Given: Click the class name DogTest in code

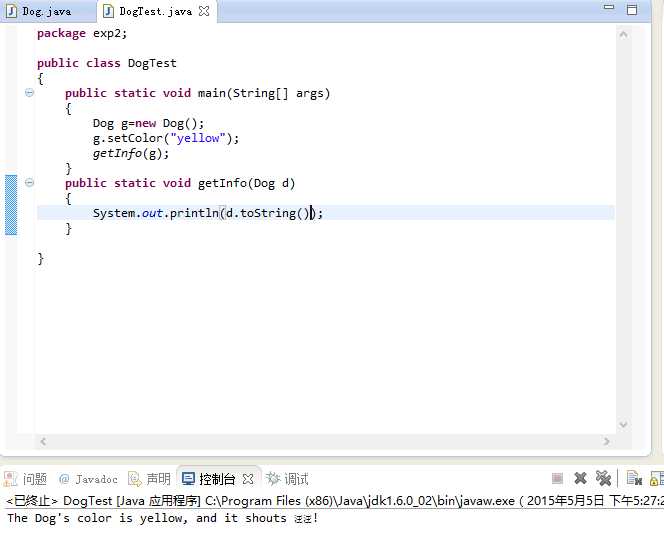Looking at the screenshot, I should tap(152, 63).
